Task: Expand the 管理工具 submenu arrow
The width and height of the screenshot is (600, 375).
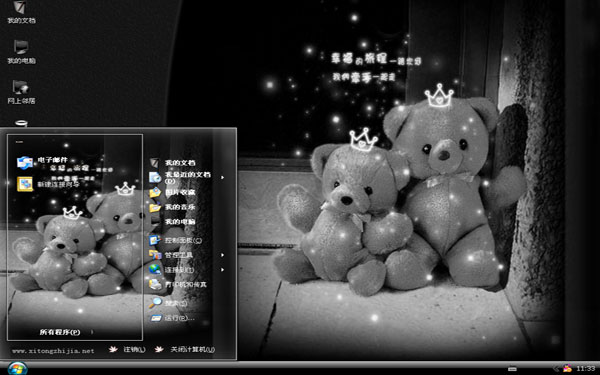Action: [x=222, y=255]
